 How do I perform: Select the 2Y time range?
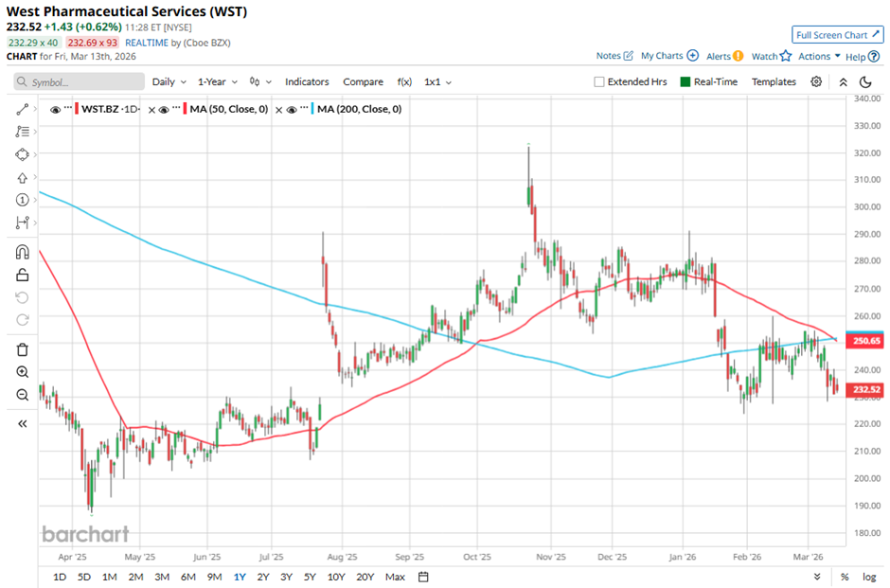(263, 577)
